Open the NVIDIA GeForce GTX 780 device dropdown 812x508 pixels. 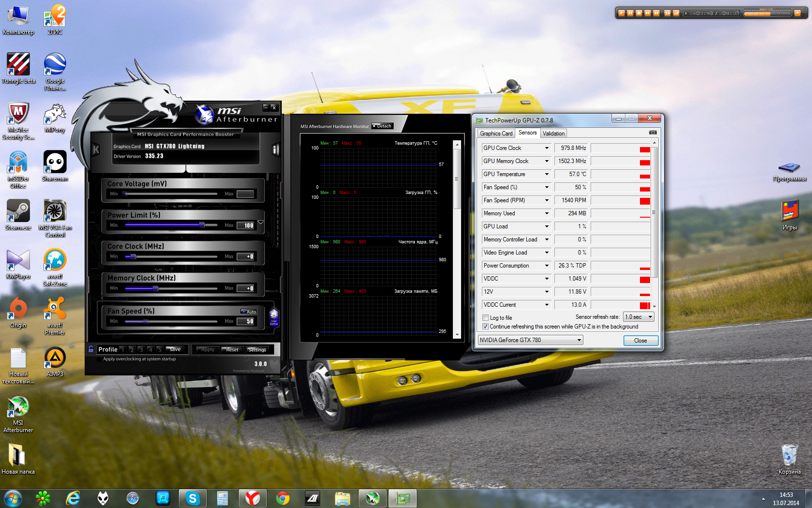[x=530, y=340]
